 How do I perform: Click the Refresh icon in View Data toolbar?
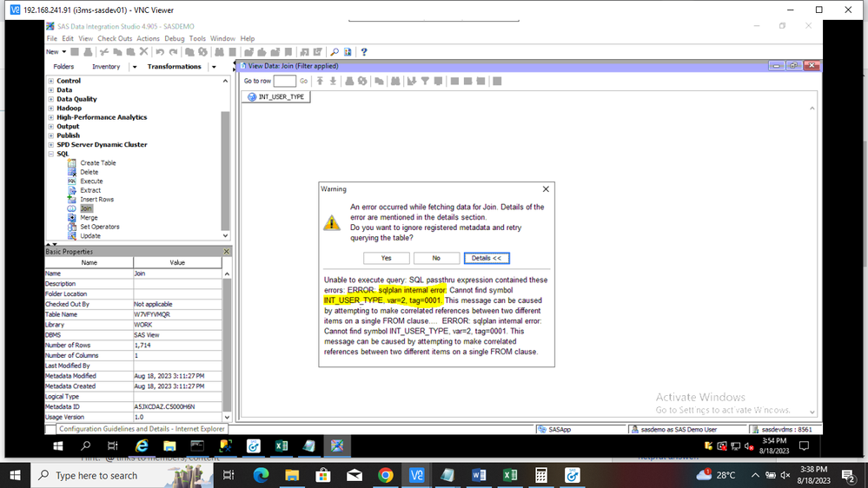[362, 82]
